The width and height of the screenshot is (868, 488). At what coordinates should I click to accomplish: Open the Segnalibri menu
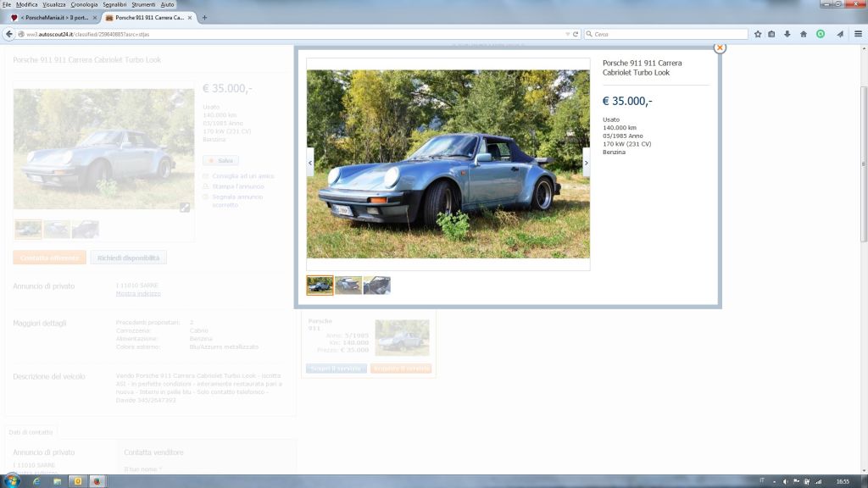(x=114, y=4)
